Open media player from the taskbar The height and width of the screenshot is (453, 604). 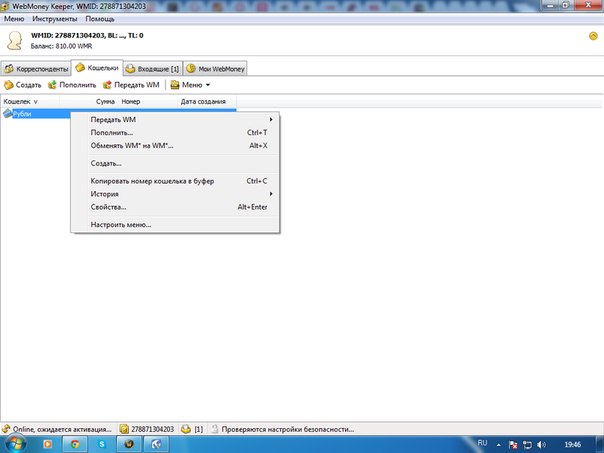(x=47, y=444)
